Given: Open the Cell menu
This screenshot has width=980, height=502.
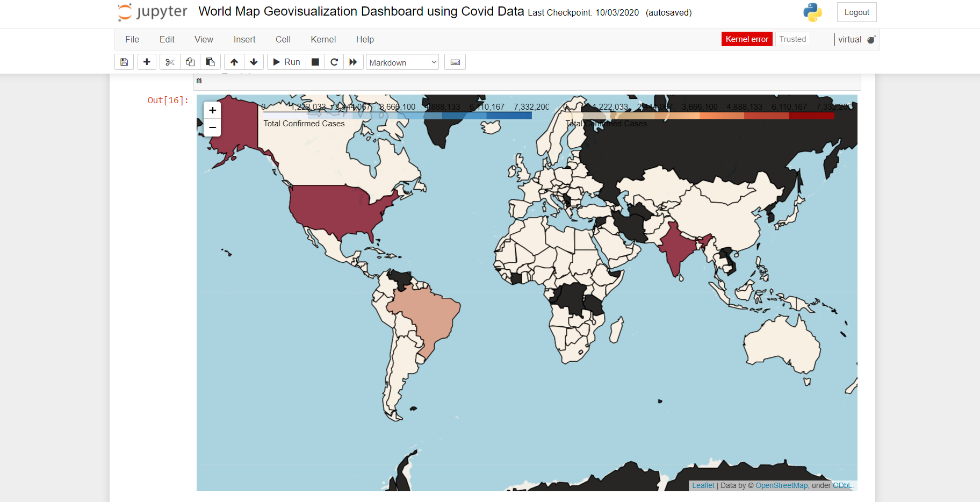Looking at the screenshot, I should coord(283,39).
